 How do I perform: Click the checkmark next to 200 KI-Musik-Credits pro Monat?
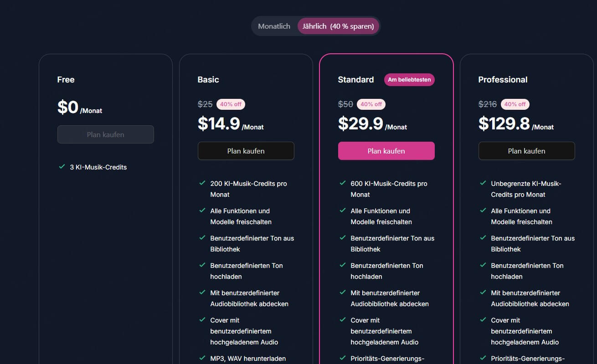coord(202,184)
